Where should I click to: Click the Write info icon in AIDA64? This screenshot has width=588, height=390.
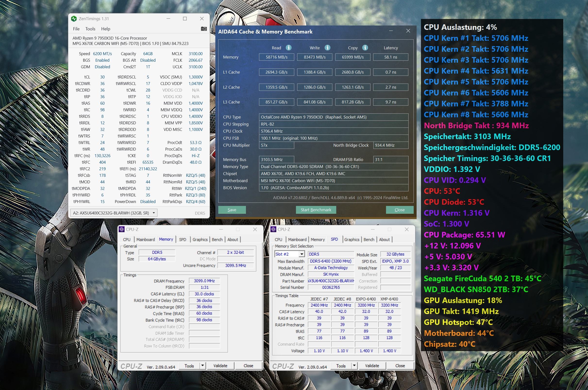pos(328,48)
